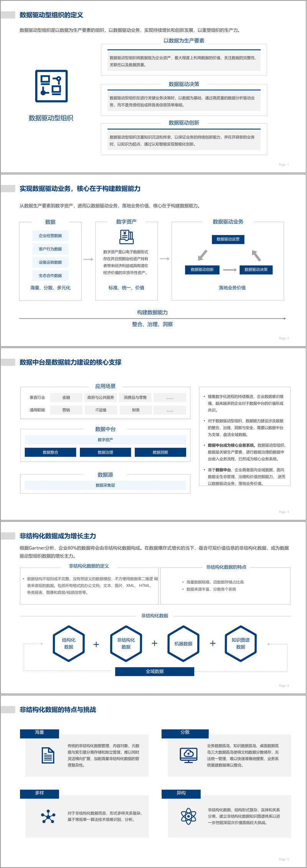The height and width of the screenshot is (868, 307).
Task: Click the 政府与公共服务 cell
Action: [101, 398]
